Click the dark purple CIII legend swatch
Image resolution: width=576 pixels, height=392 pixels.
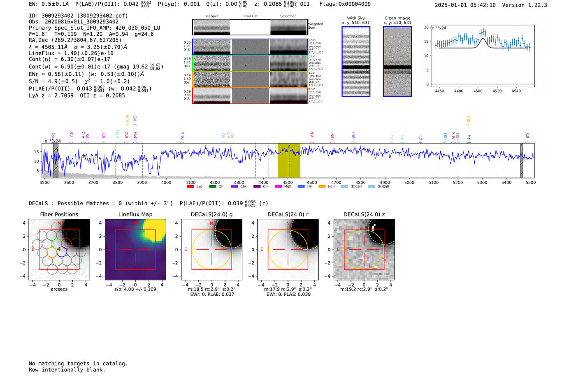257,186
